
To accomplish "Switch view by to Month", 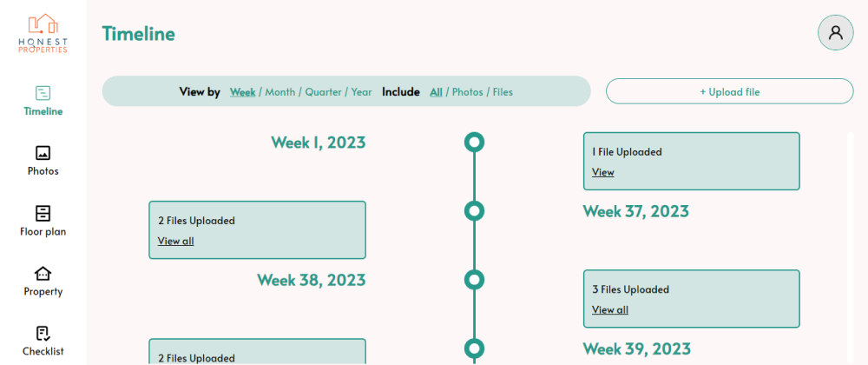I will click(280, 92).
